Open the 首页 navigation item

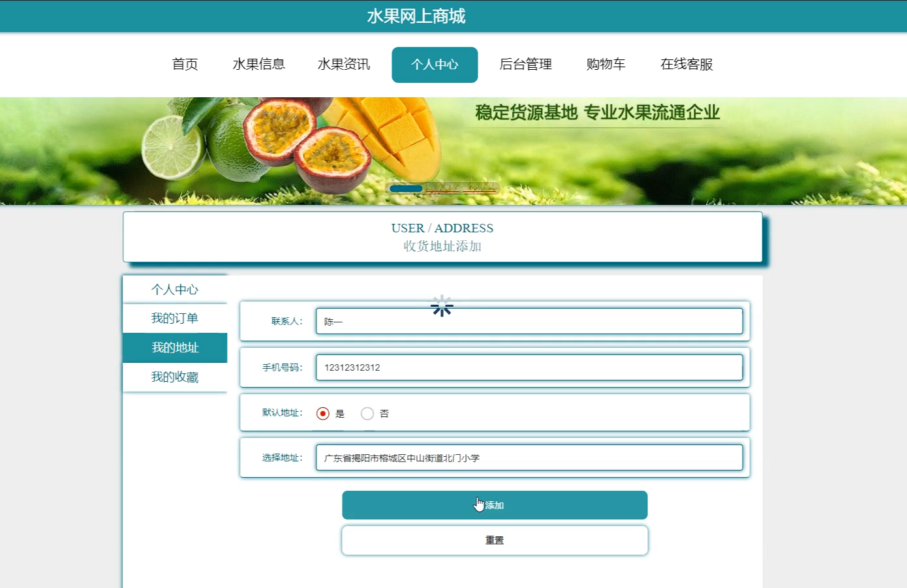click(185, 64)
